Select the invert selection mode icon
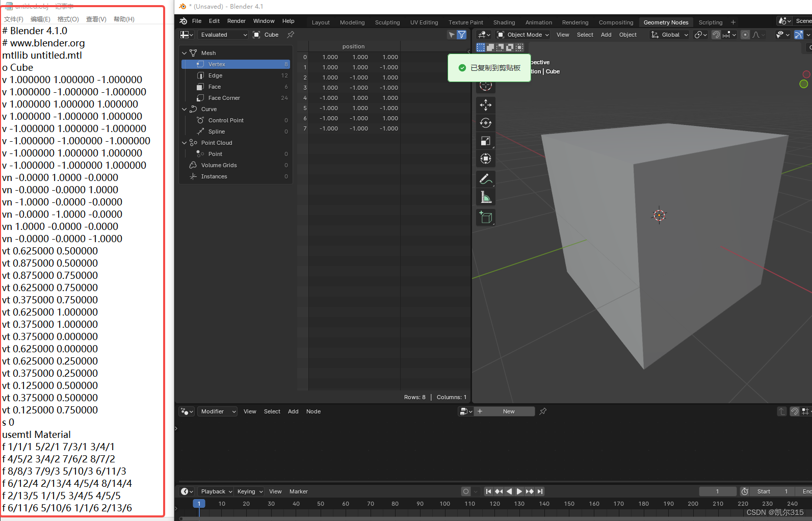The width and height of the screenshot is (812, 521). click(510, 47)
